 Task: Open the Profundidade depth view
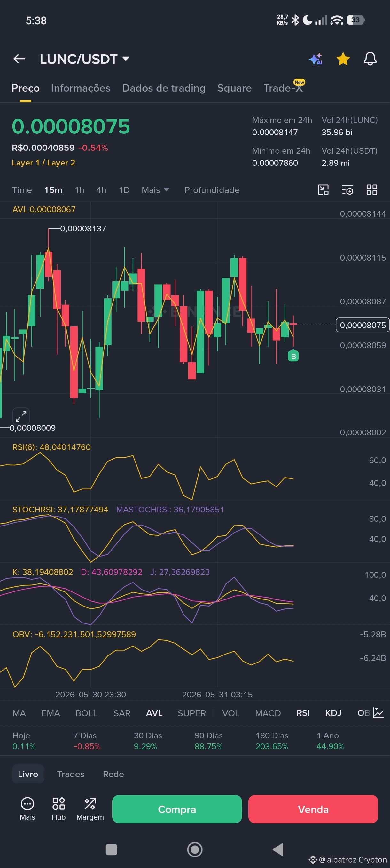pyautogui.click(x=212, y=190)
